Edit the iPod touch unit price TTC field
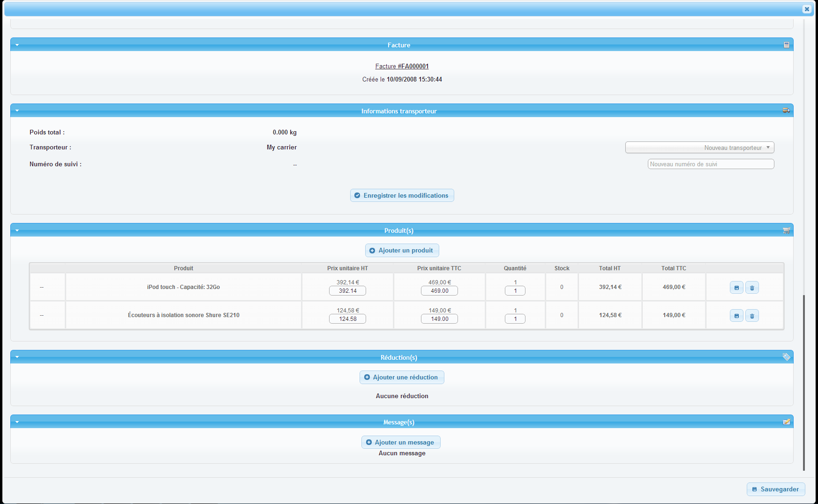 point(439,291)
